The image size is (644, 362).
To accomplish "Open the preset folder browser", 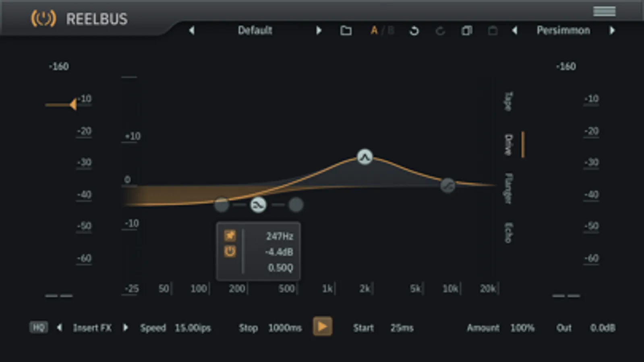I will (346, 31).
